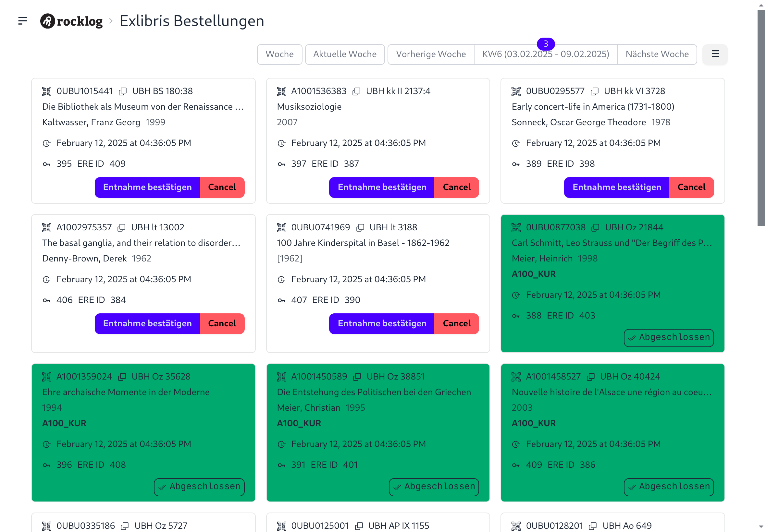Click the rocklog logo
The image size is (766, 532).
(x=71, y=21)
